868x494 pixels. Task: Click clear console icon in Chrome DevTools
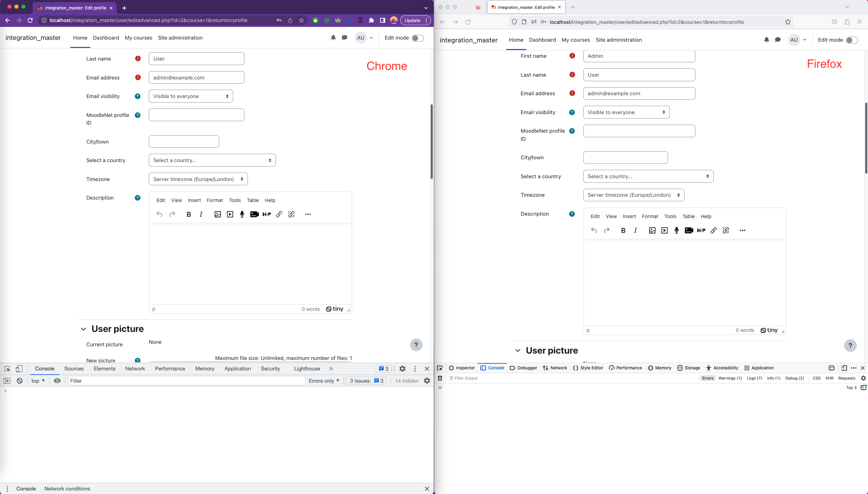(20, 381)
